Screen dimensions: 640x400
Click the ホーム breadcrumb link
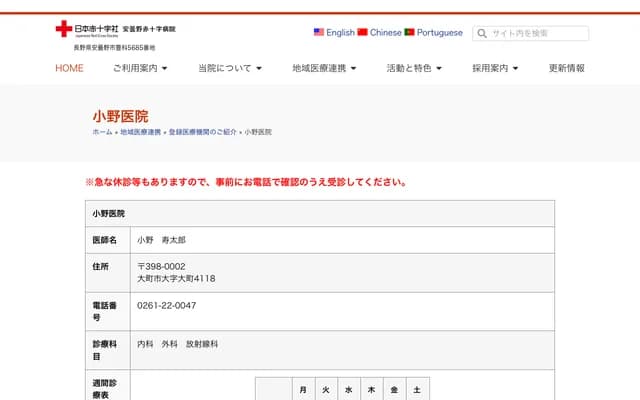click(102, 132)
